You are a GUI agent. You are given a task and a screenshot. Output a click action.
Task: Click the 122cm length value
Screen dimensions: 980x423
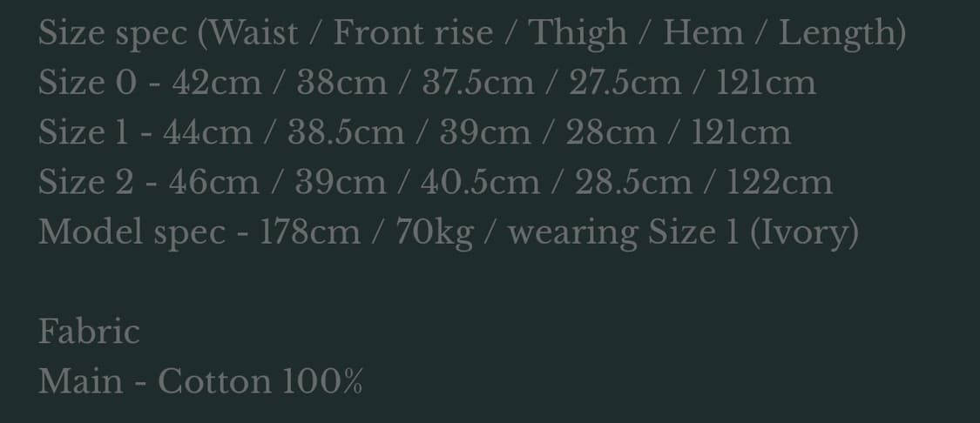(x=780, y=183)
